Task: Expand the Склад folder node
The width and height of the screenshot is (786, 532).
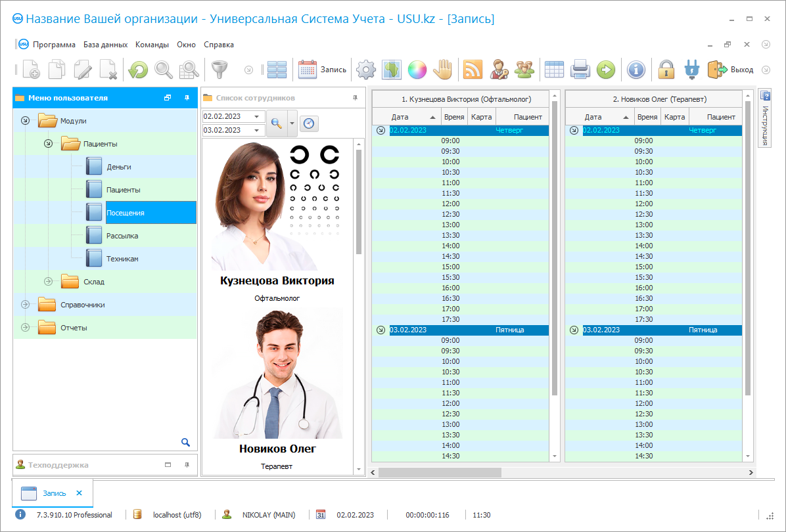Action: coord(48,282)
